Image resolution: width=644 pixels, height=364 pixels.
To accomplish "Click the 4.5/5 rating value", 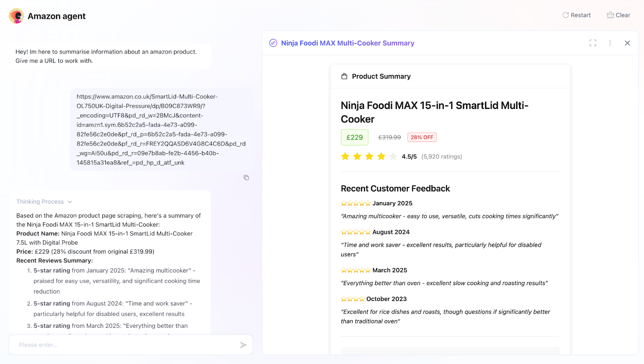I will (x=409, y=156).
